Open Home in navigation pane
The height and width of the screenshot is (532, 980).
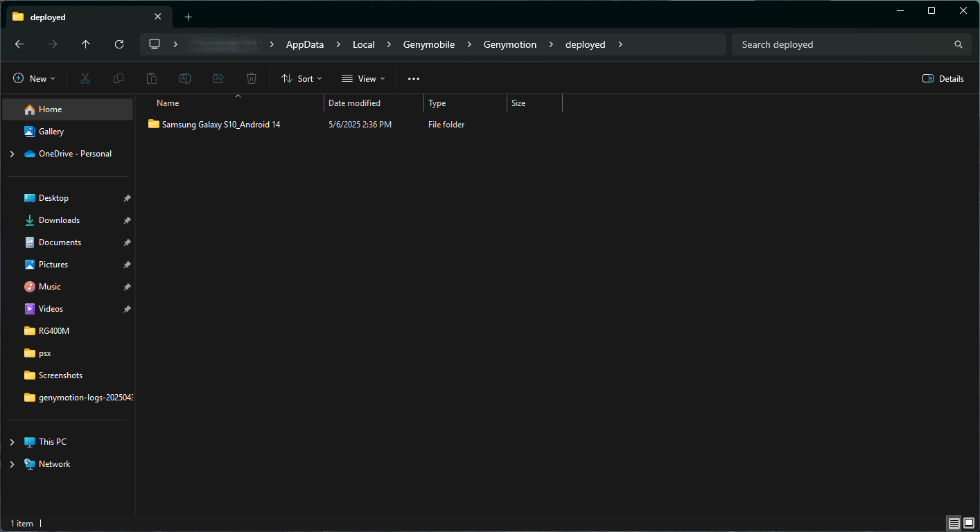(67, 109)
